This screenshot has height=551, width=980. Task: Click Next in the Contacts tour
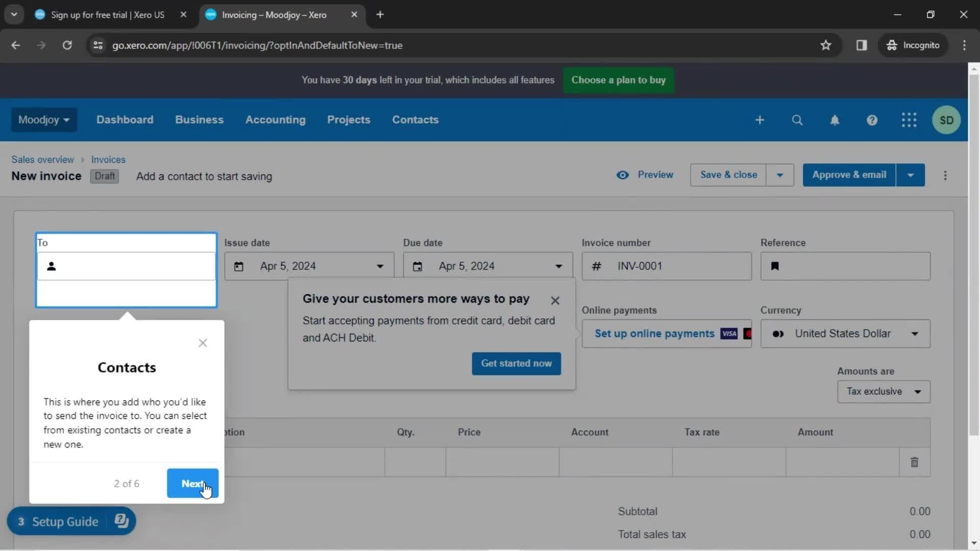192,483
